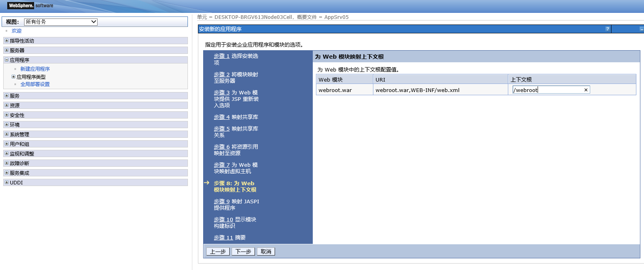The image size is (644, 270).
Task: Click the help question mark icon in title bar
Action: click(607, 29)
